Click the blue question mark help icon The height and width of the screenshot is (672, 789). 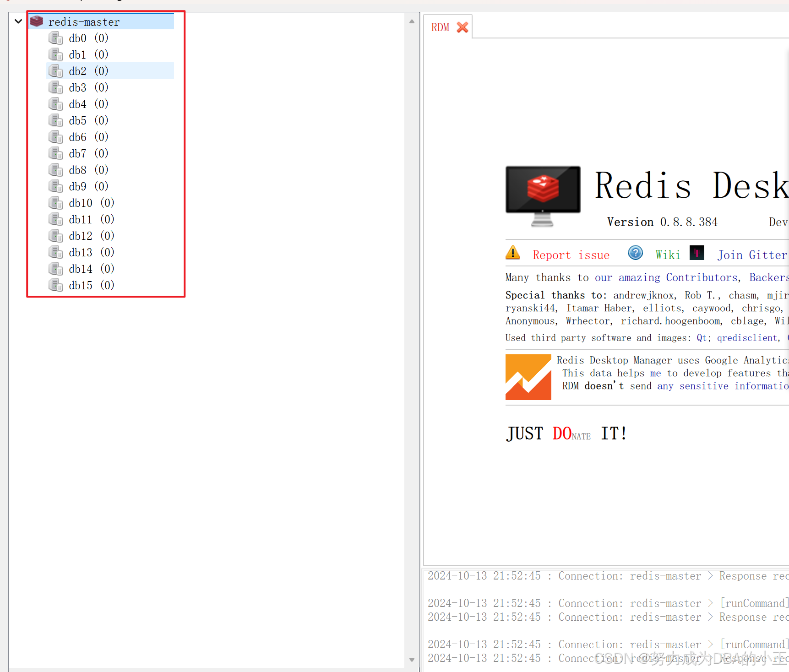[636, 253]
